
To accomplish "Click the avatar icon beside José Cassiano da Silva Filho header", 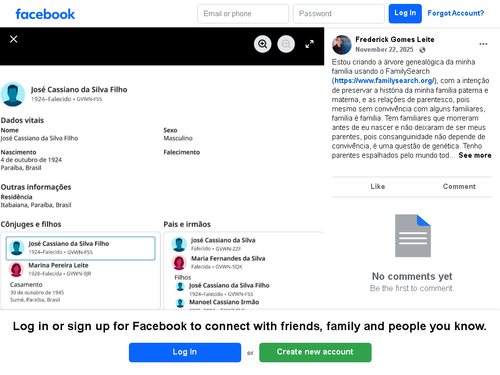I will pyautogui.click(x=13, y=94).
